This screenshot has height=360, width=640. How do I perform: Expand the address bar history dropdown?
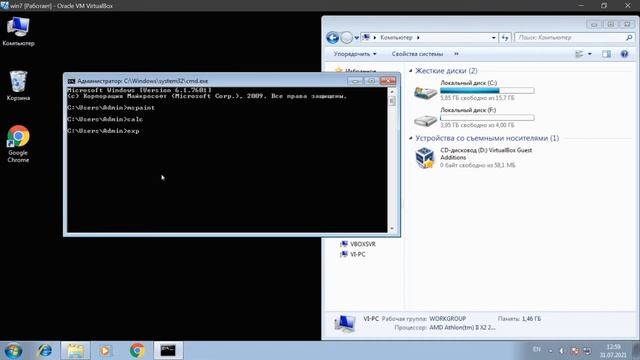tap(493, 38)
